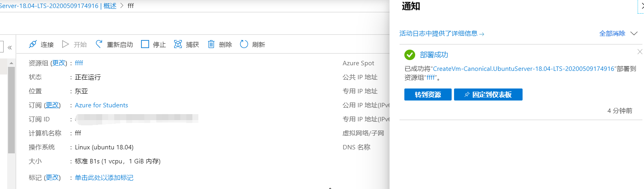This screenshot has width=644, height=189.
Task: Click 更改 next to 标记
Action: point(52,177)
